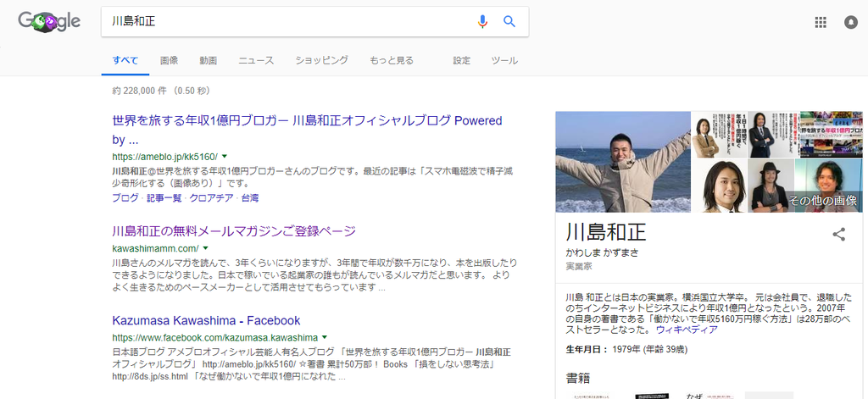Screen dimensions: 868x399
Task: Open the Google apps grid
Action: pos(821,22)
